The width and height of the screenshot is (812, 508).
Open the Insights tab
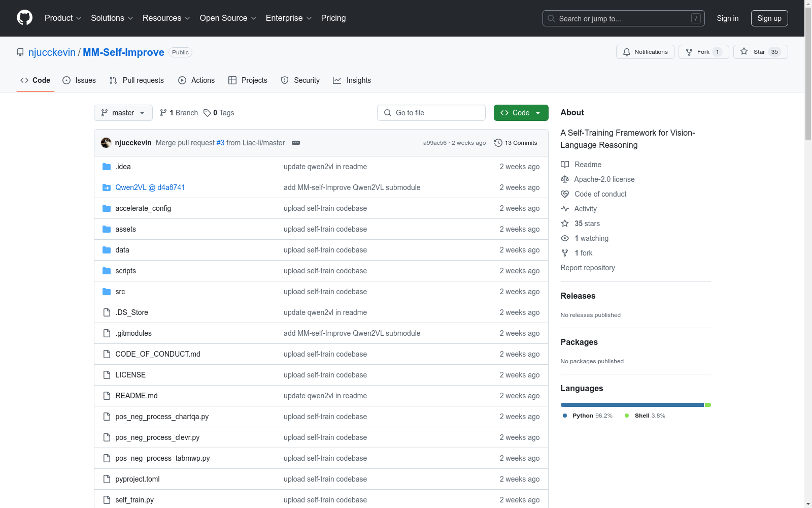point(352,80)
